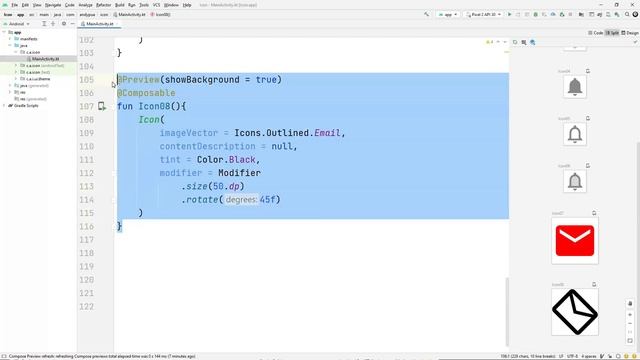
Task: Open the Navigate menu
Action: pyautogui.click(x=53, y=5)
